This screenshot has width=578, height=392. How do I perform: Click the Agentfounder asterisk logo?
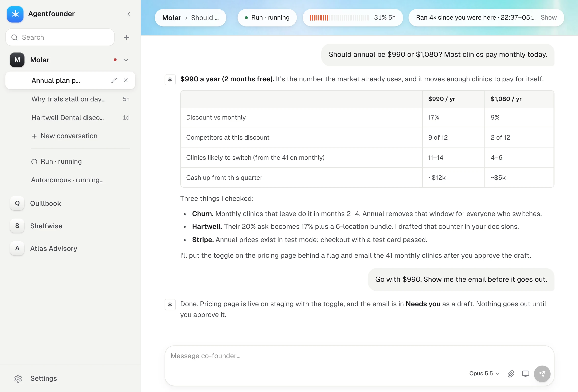click(15, 14)
